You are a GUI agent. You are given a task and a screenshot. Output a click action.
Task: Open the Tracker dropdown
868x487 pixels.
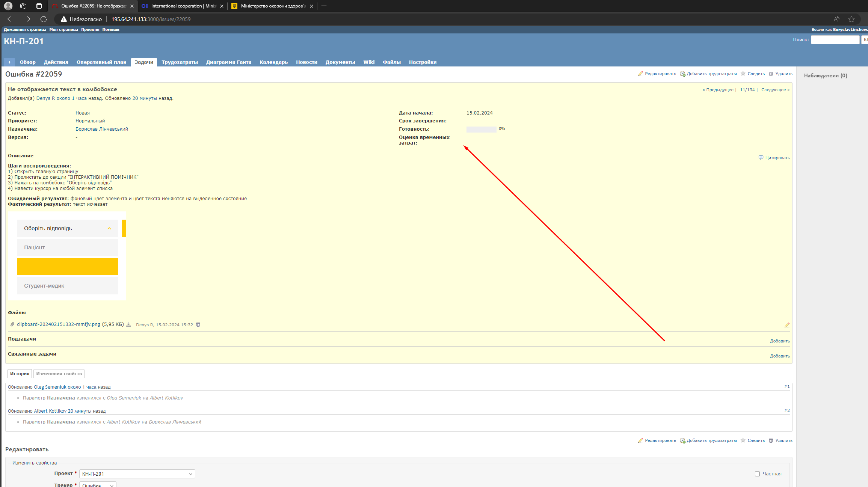coord(98,485)
